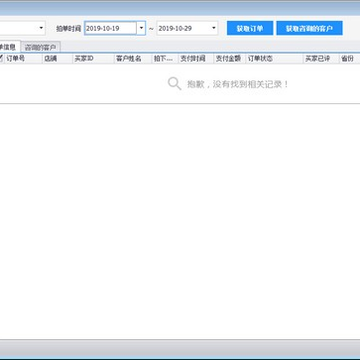Sort by the 订单状态 column header
This screenshot has height=360, width=360.
pos(274,59)
